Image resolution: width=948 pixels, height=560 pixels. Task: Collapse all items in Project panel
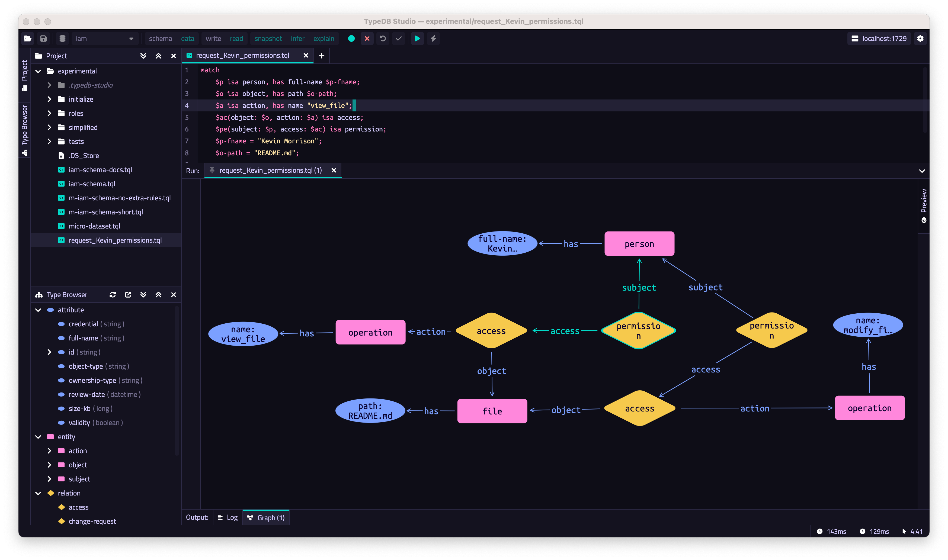coord(159,56)
